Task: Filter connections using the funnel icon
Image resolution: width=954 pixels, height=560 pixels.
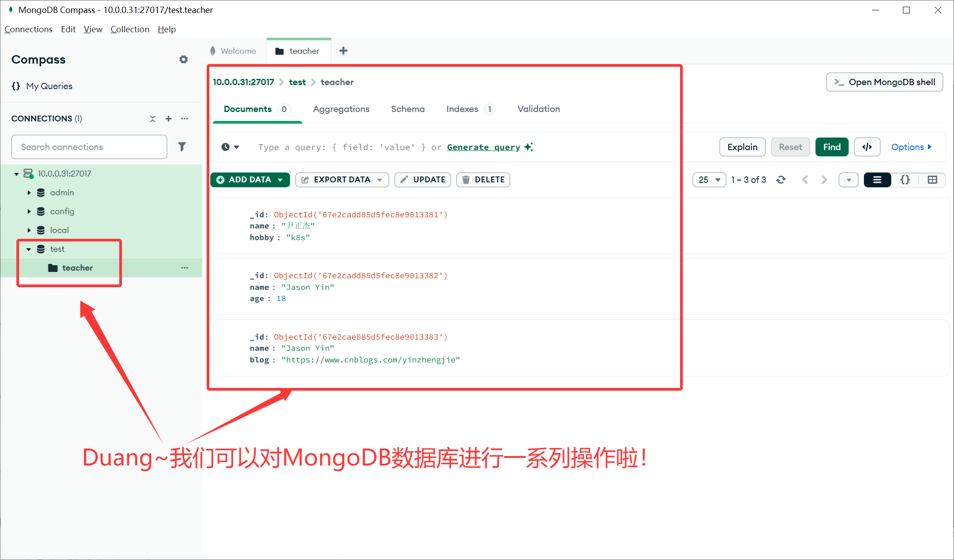Action: tap(182, 146)
